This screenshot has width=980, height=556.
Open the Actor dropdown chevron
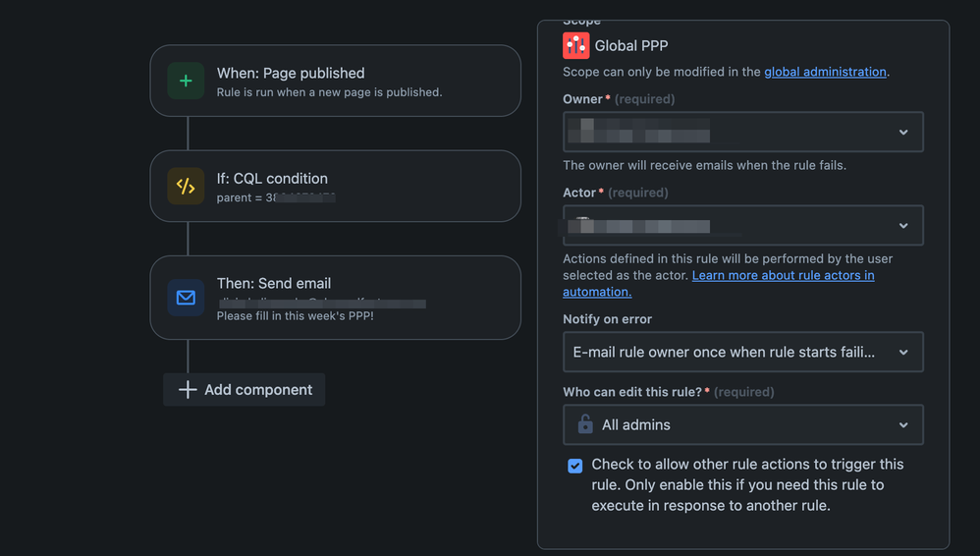point(903,226)
